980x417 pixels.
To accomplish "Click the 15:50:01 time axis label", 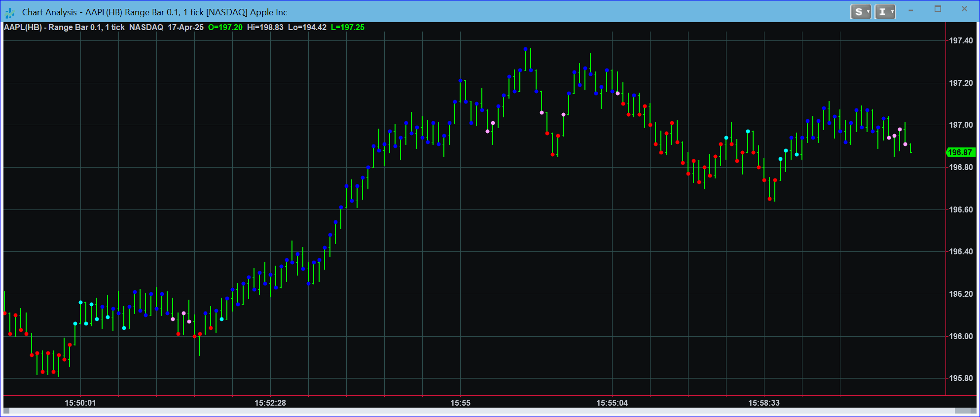I will click(80, 403).
